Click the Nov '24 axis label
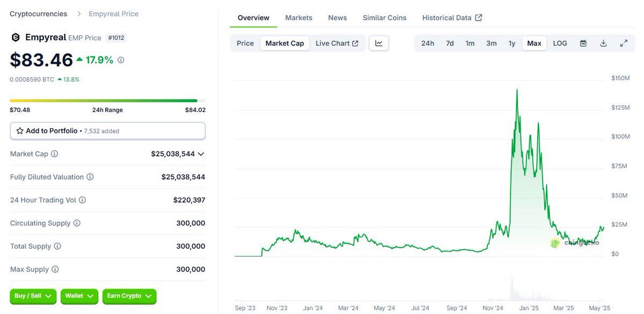The width and height of the screenshot is (644, 314). pyautogui.click(x=493, y=308)
